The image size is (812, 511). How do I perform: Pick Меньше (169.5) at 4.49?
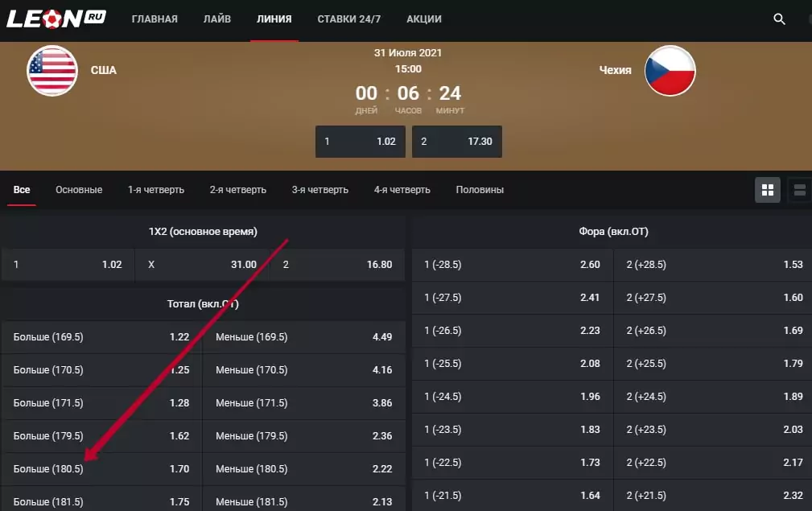pyautogui.click(x=304, y=337)
